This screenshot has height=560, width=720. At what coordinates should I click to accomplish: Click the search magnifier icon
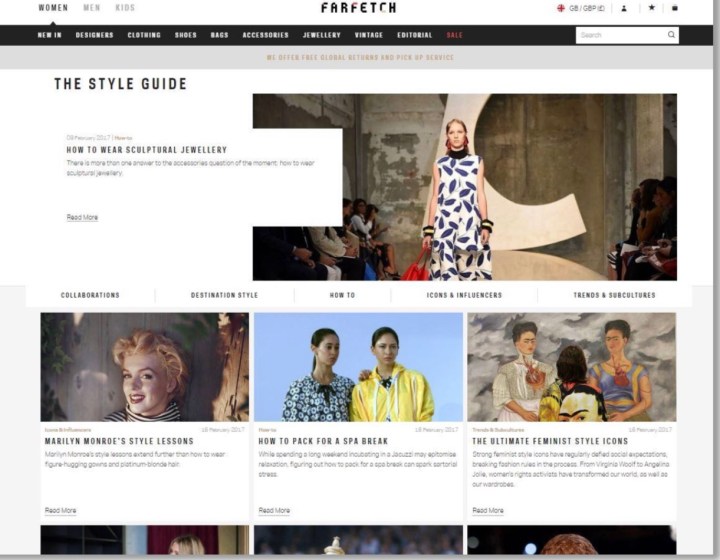[x=671, y=35]
